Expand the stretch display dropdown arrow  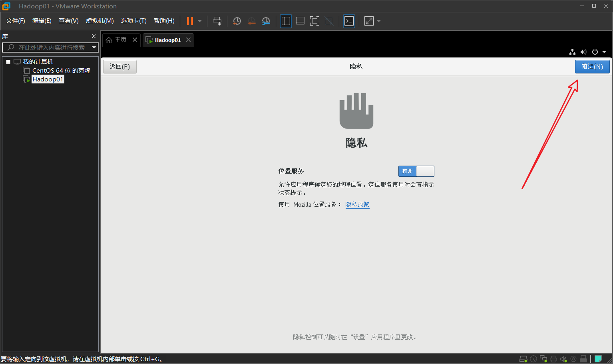point(379,21)
